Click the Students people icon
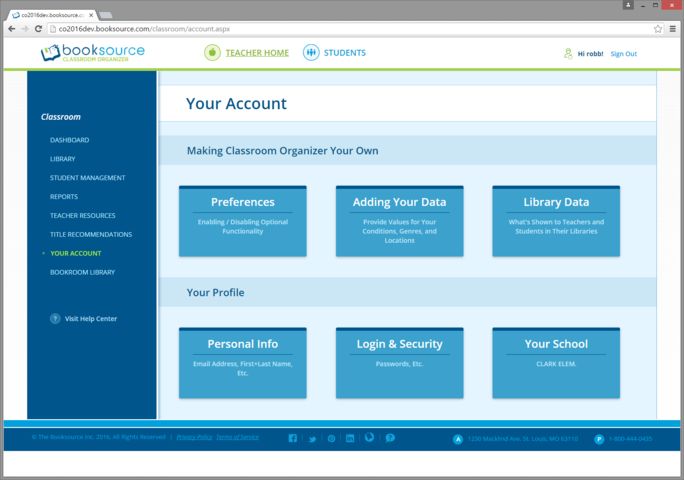Viewport: 684px width, 480px height. [311, 53]
